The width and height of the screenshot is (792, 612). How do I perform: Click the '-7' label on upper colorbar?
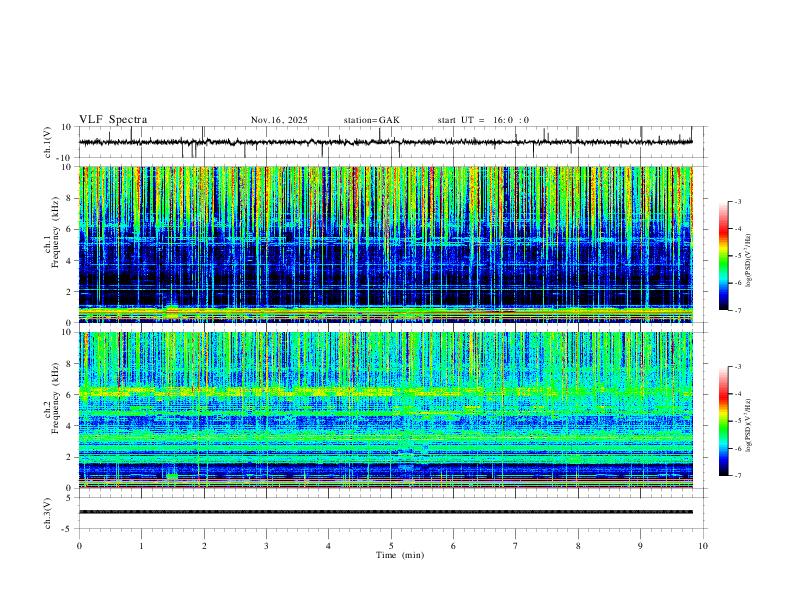738,311
